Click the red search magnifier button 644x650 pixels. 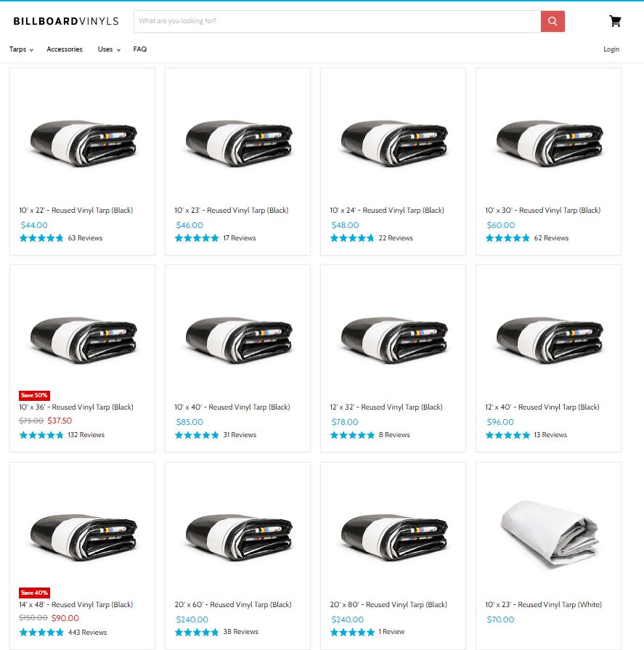coord(553,21)
